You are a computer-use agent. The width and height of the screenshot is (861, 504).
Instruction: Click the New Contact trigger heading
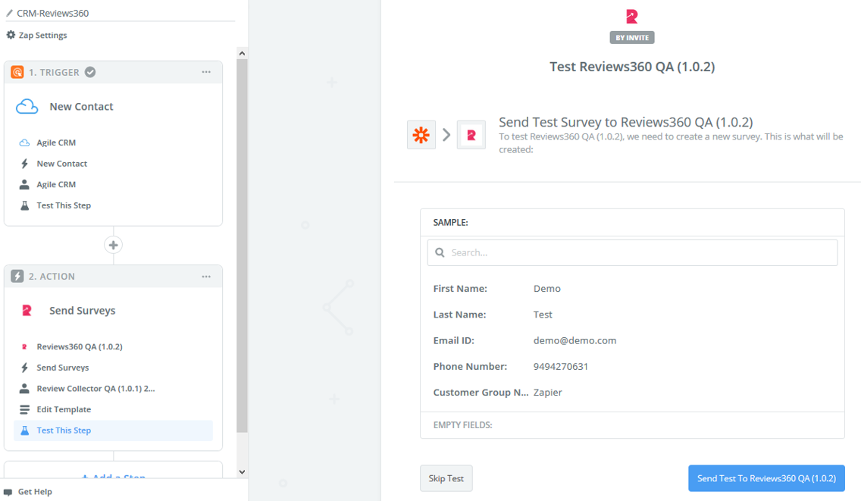point(81,107)
